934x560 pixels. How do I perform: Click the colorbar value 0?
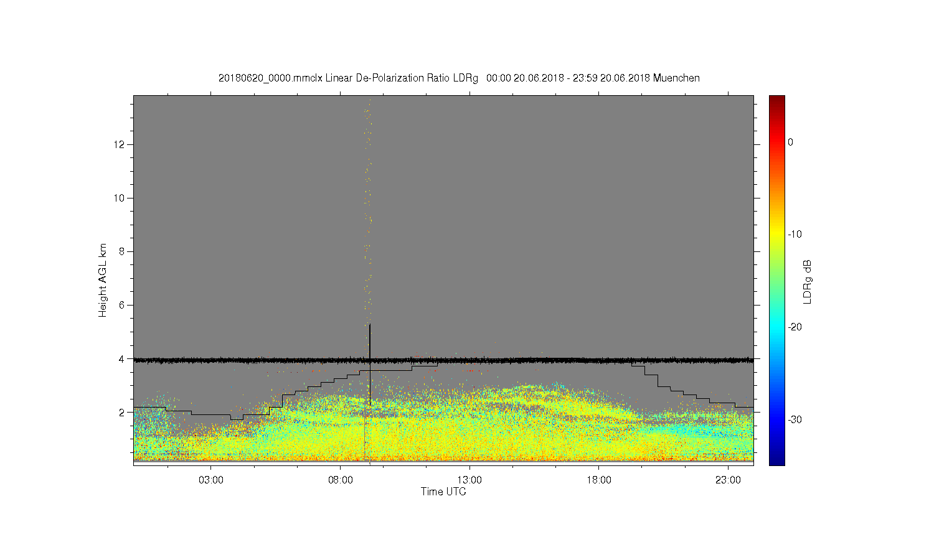[x=790, y=142]
